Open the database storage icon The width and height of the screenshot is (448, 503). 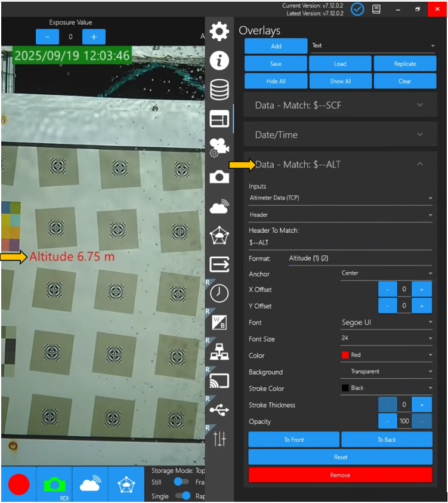220,90
